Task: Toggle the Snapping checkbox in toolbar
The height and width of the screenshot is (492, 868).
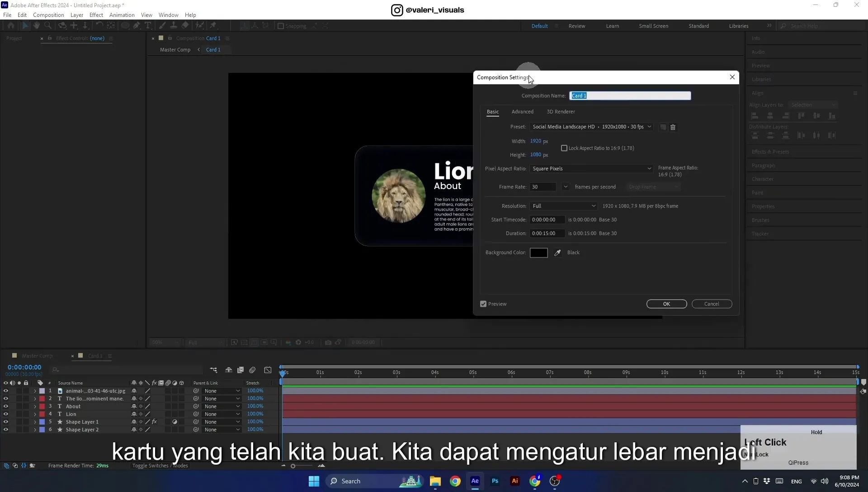Action: click(x=281, y=26)
